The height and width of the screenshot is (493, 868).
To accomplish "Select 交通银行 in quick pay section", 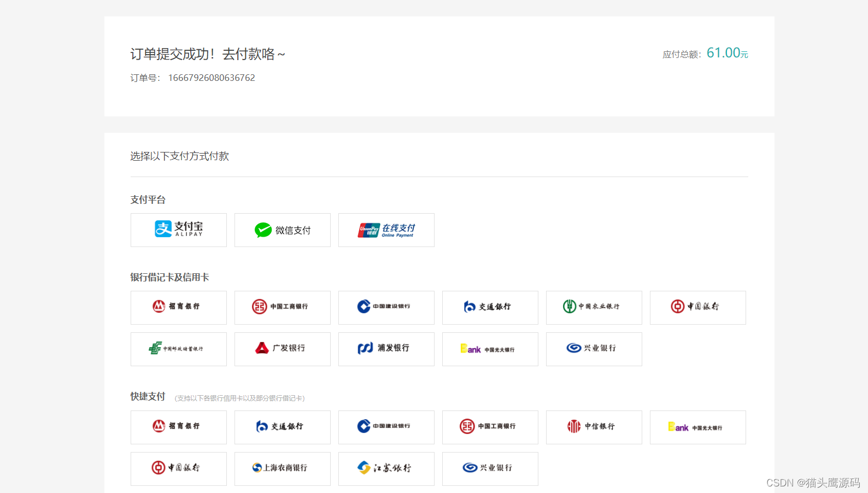I will pyautogui.click(x=283, y=427).
